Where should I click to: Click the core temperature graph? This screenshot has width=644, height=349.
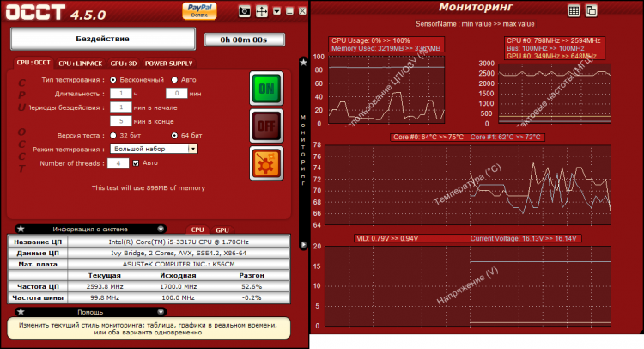468,185
